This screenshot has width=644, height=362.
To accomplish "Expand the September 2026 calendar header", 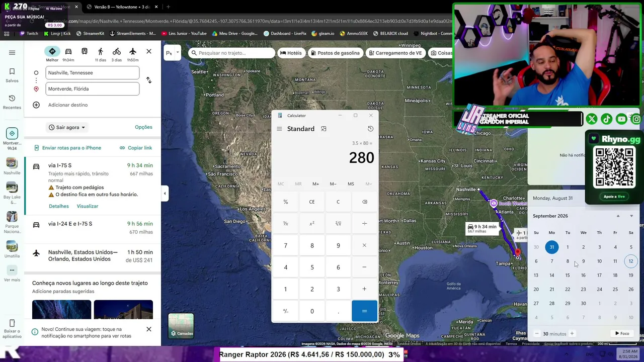I will (550, 216).
